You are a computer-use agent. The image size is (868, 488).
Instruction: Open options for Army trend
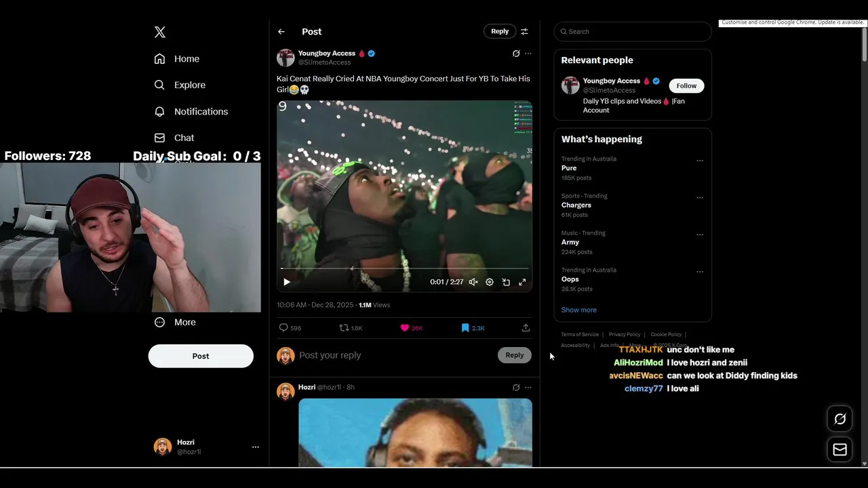(x=700, y=235)
